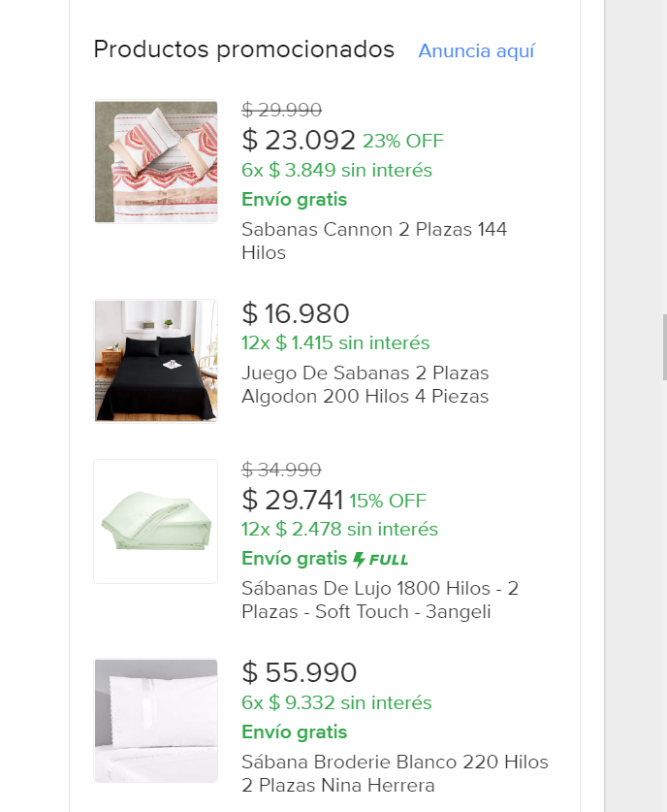Click the 15% OFF discount label
This screenshot has width=667, height=812.
click(x=388, y=501)
